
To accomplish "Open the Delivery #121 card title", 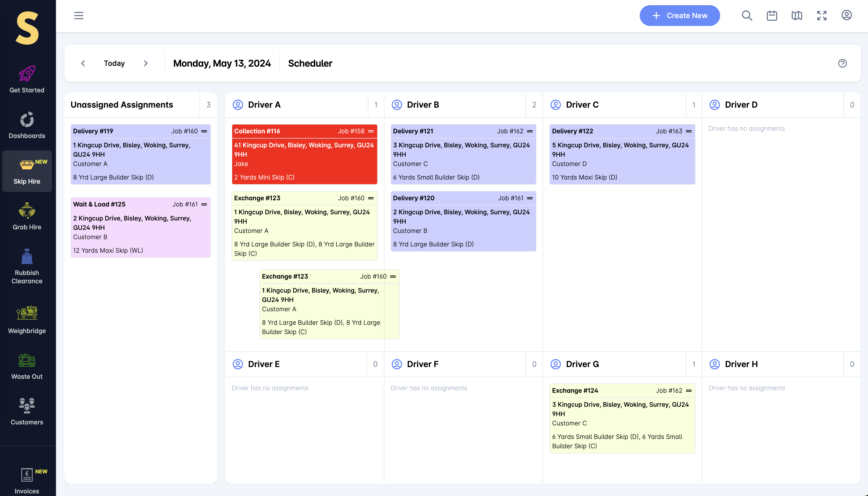I will pyautogui.click(x=413, y=131).
